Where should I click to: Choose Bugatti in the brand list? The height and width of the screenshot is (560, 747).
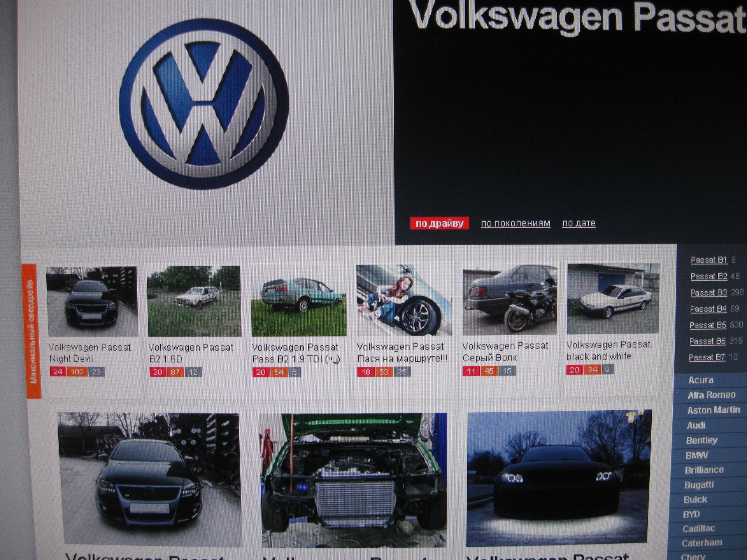699,485
